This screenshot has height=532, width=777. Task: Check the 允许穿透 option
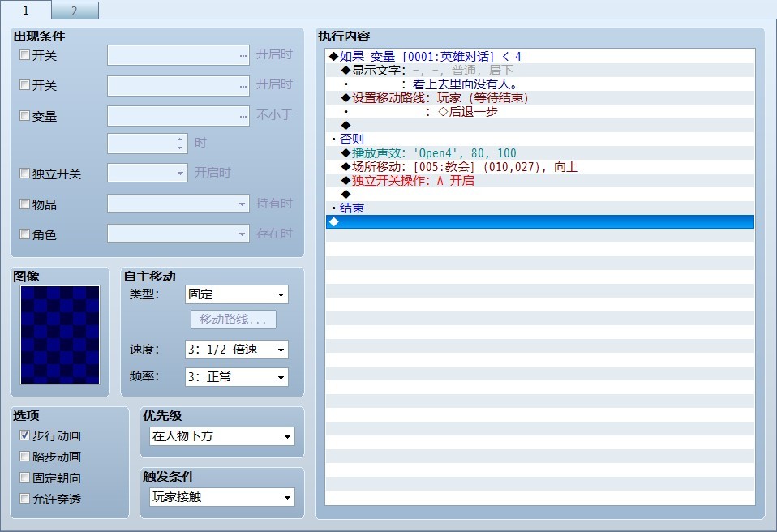(24, 499)
